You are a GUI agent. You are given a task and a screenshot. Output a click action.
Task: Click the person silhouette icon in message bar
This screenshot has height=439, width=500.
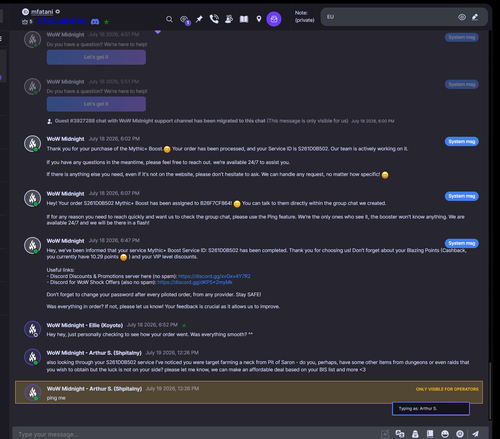tap(415, 434)
